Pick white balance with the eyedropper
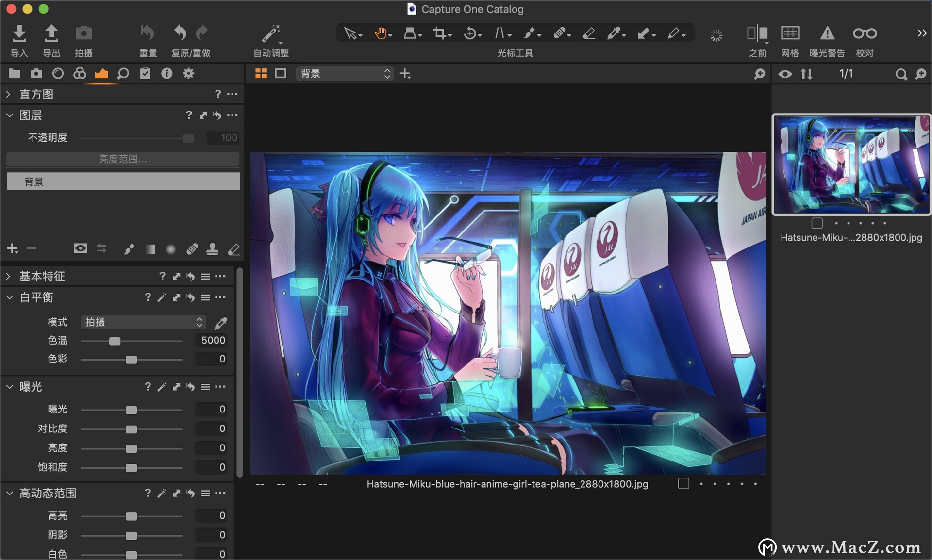Viewport: 932px width, 560px height. tap(221, 323)
